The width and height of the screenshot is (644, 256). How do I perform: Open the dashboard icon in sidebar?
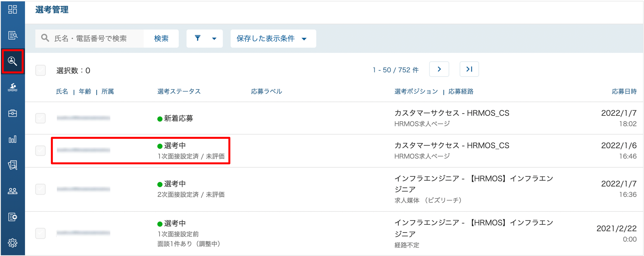(12, 10)
